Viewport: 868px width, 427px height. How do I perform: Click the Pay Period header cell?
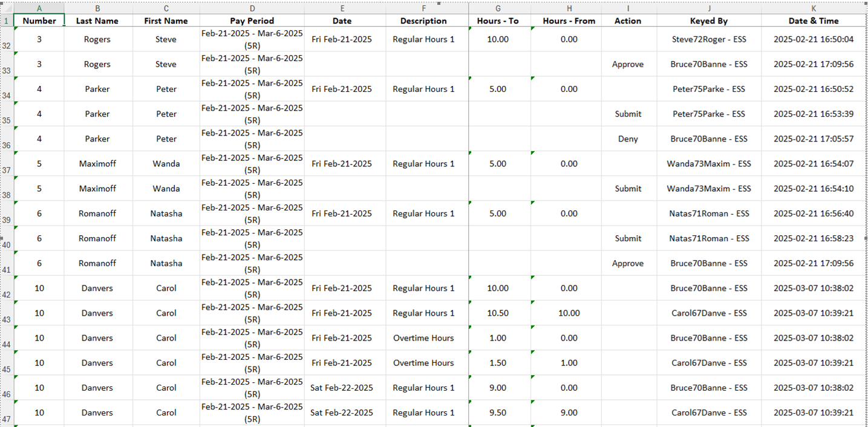coord(252,21)
